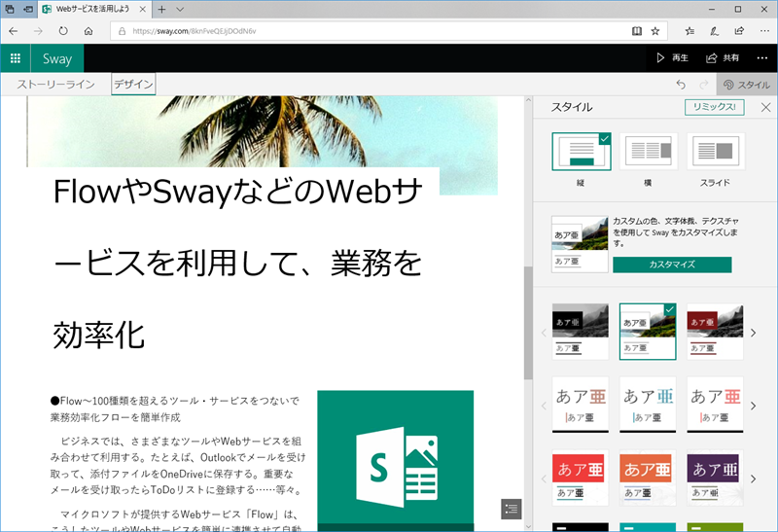Open the navigation list icon on canvas
Viewport: 778px width, 532px height.
coord(512,509)
